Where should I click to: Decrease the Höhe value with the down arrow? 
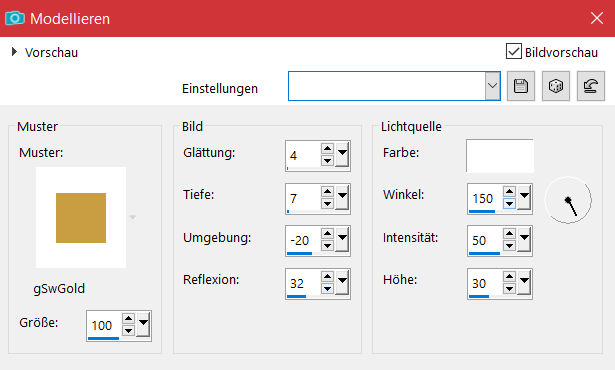[x=509, y=289]
